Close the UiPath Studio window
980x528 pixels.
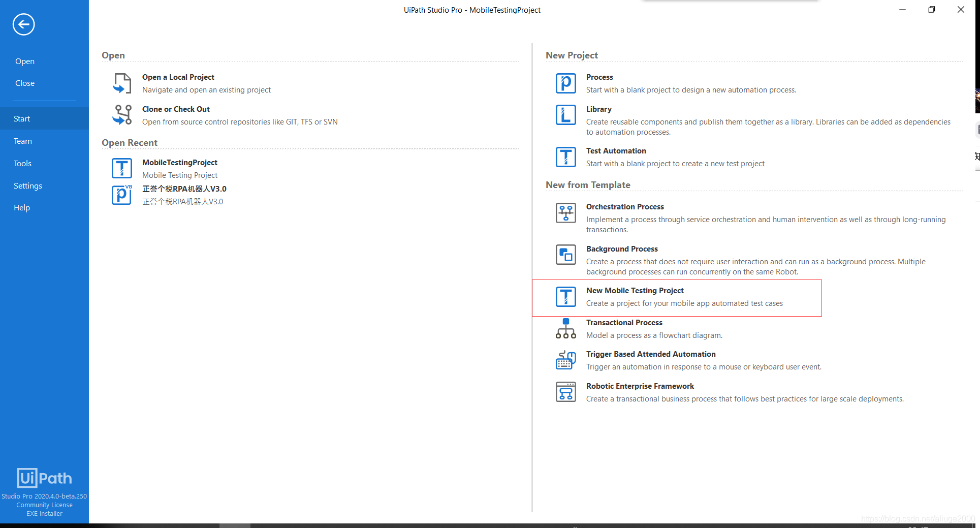[961, 10]
